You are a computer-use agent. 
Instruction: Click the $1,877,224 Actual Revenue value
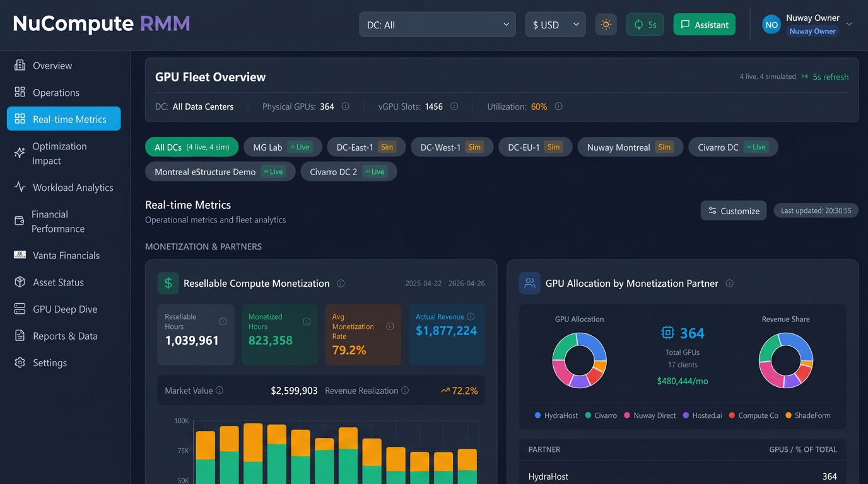446,331
